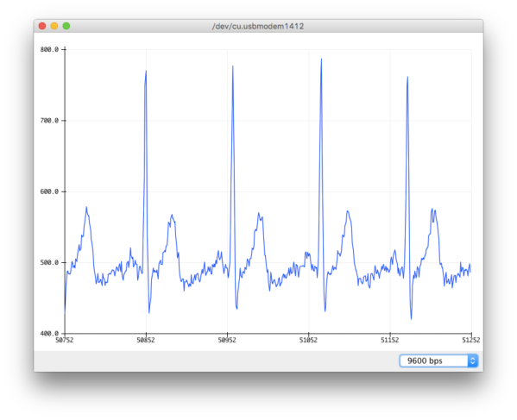The height and width of the screenshot is (420, 517).
Task: Select the 50952 x-axis tick label
Action: point(227,340)
